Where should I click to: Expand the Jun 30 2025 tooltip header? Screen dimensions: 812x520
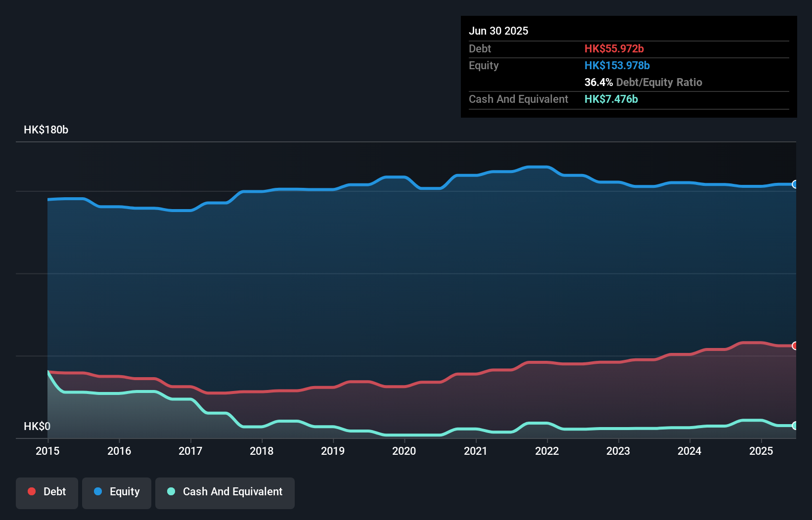[498, 31]
